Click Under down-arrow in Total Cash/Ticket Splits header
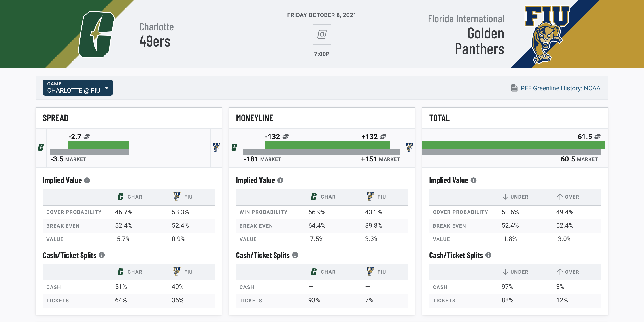Screen dimensions: 644x322 [505, 272]
